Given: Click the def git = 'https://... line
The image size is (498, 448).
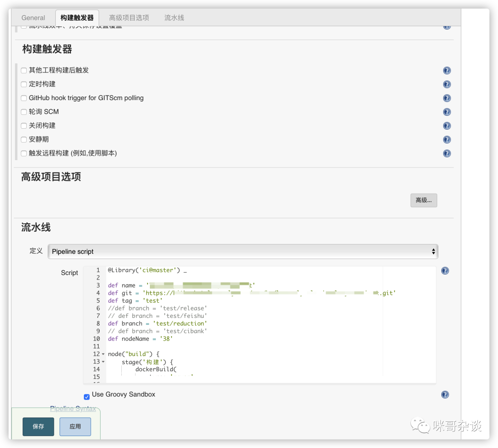Looking at the screenshot, I should click(252, 293).
